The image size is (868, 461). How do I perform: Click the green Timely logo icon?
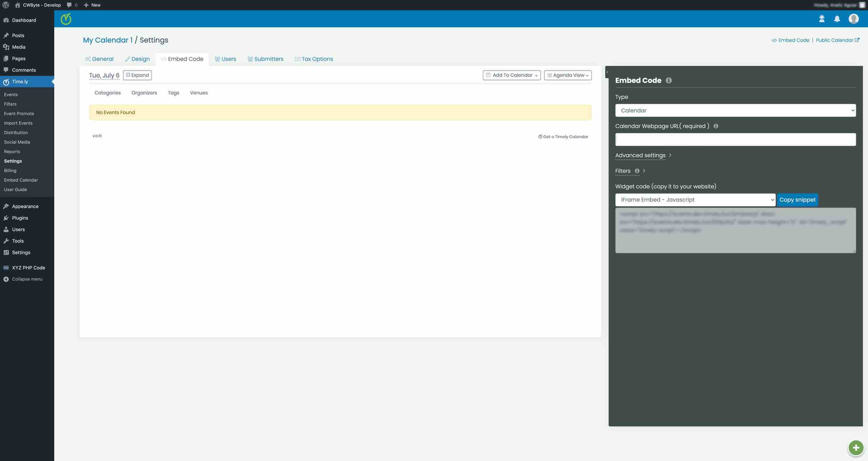(66, 19)
